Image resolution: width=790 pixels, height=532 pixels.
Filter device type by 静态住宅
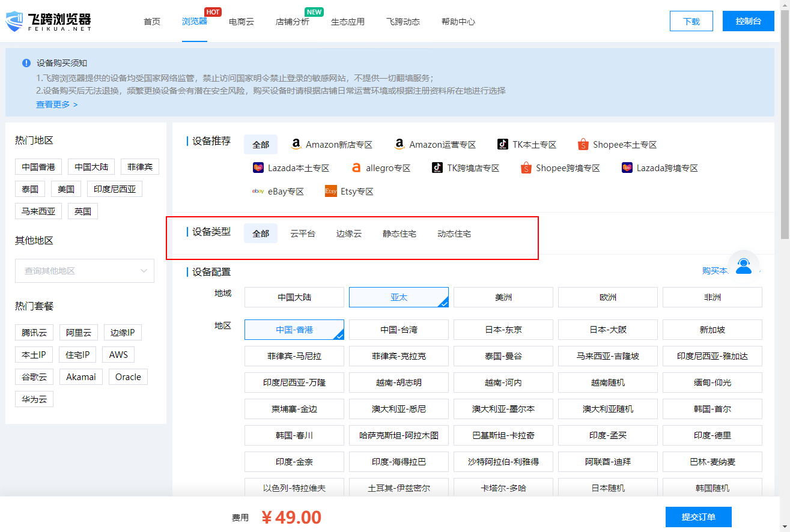(400, 234)
